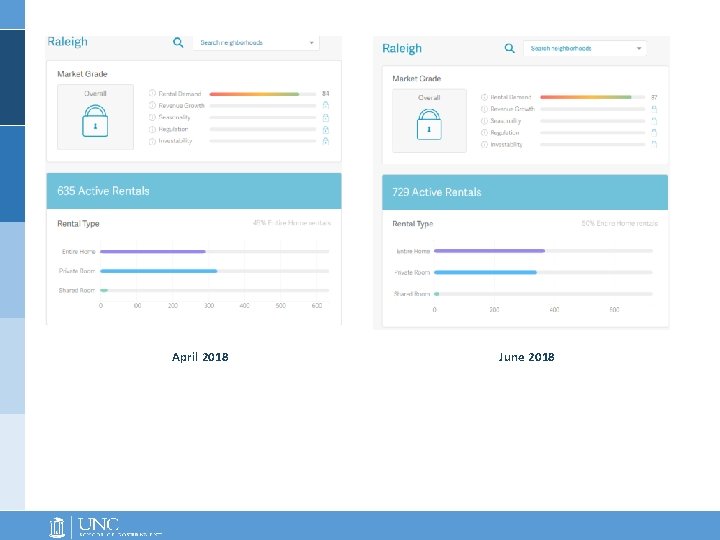Click the Overall grade lock icon, June 2018 panel
Image resolution: width=720 pixels, height=540 pixels.
[429, 124]
